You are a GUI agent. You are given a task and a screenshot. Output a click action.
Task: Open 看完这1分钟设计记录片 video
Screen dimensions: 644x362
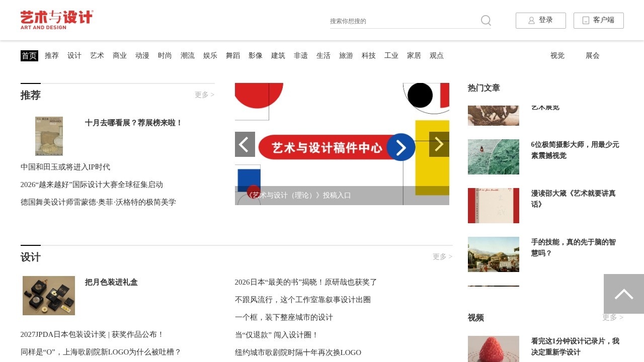tap(575, 346)
